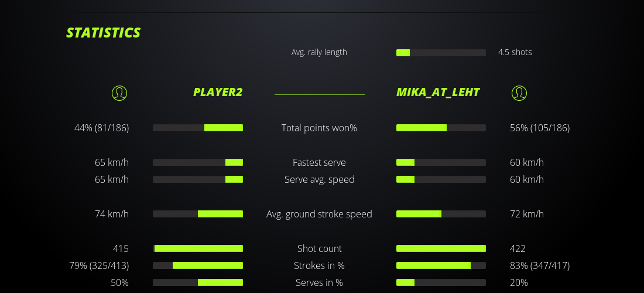Click MIKA_AT_LEHT's Strokes in % bar
Screen dimensions: 644x293
coord(441,265)
